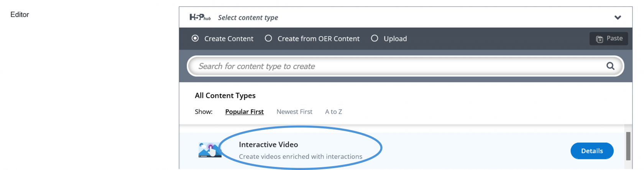Focus the content type search field
Viewport: 644px width, 170px height.
(405, 66)
